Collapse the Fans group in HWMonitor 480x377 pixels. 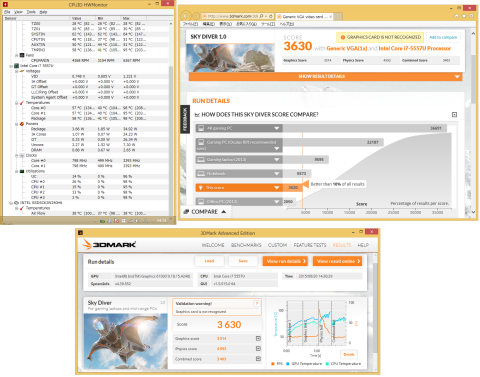coord(17,55)
